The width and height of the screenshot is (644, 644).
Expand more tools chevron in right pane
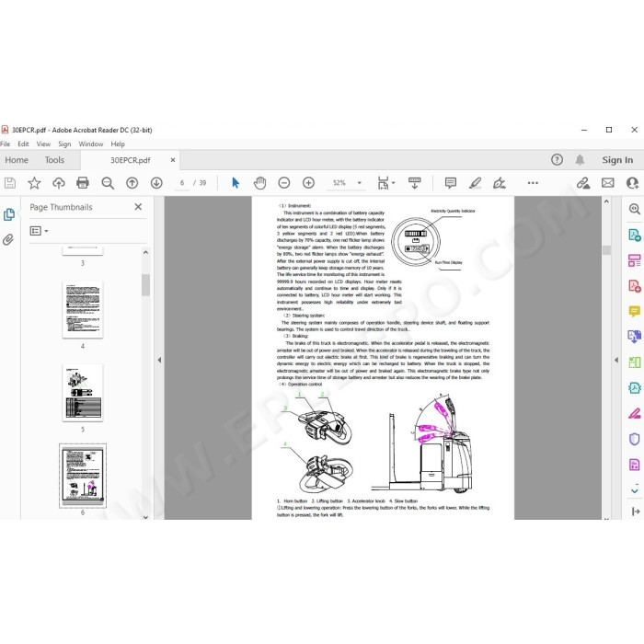pyautogui.click(x=635, y=490)
